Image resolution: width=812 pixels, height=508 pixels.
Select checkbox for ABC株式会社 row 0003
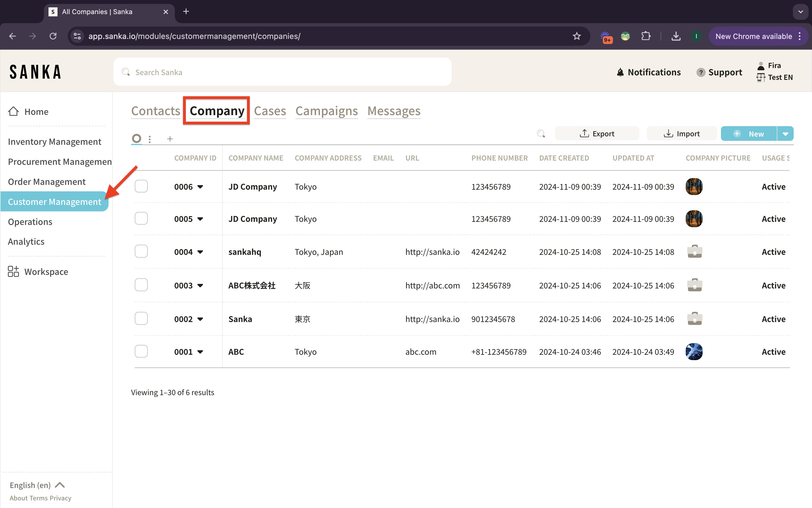(141, 285)
